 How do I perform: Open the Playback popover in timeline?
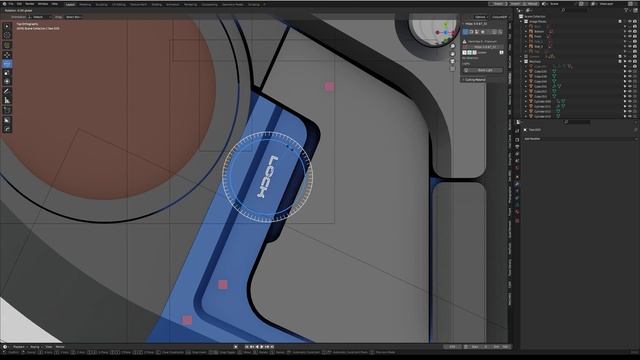pos(19,347)
